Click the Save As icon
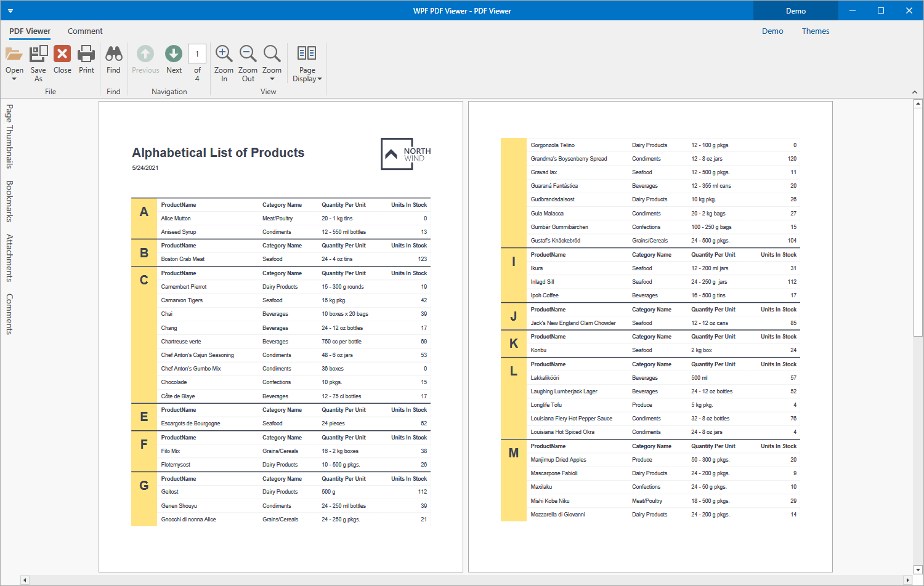Image resolution: width=924 pixels, height=586 pixels. point(38,54)
